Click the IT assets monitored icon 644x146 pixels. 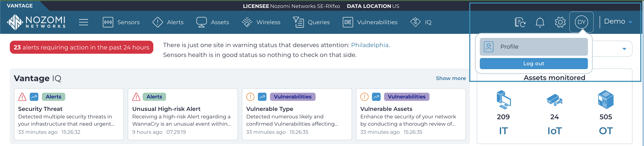click(503, 100)
